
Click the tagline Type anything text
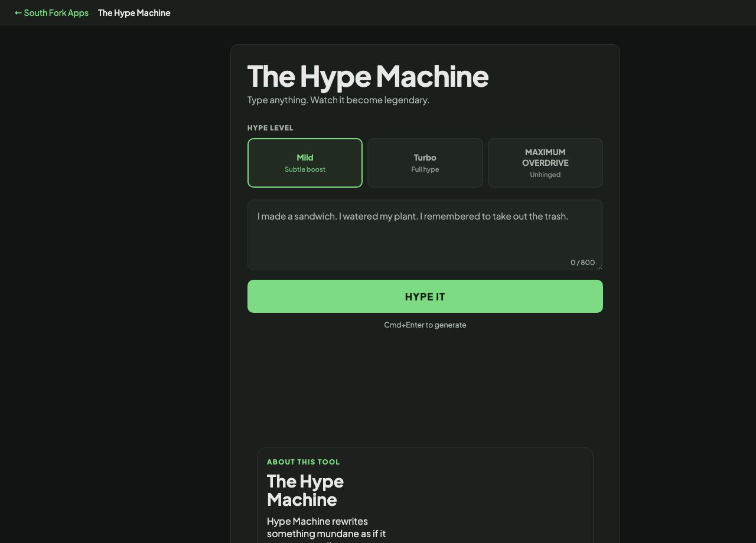point(338,100)
